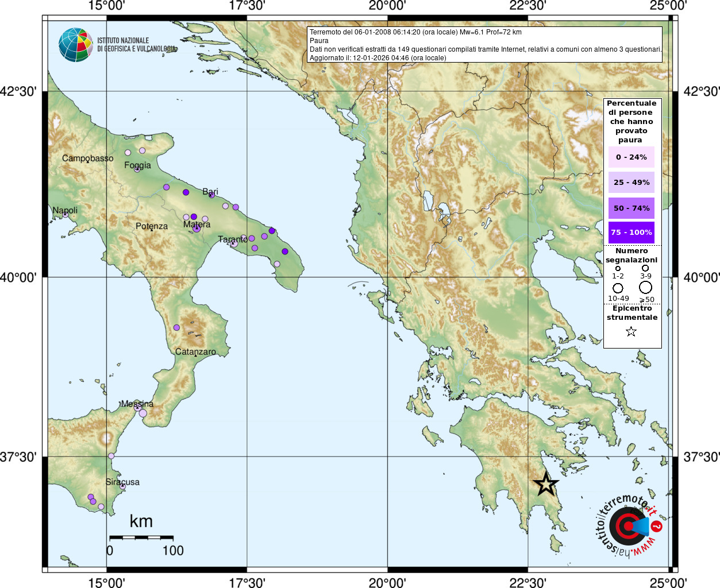Screen dimensions: 720x588
Task: Click the bottom 22°30' longitude label
Action: point(528,582)
